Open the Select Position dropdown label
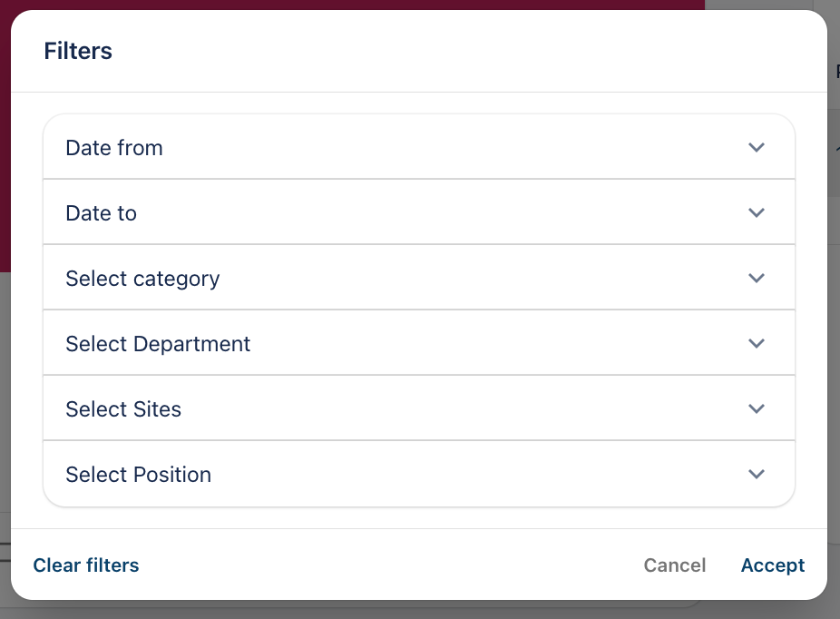Viewport: 840px width, 619px height. [138, 475]
